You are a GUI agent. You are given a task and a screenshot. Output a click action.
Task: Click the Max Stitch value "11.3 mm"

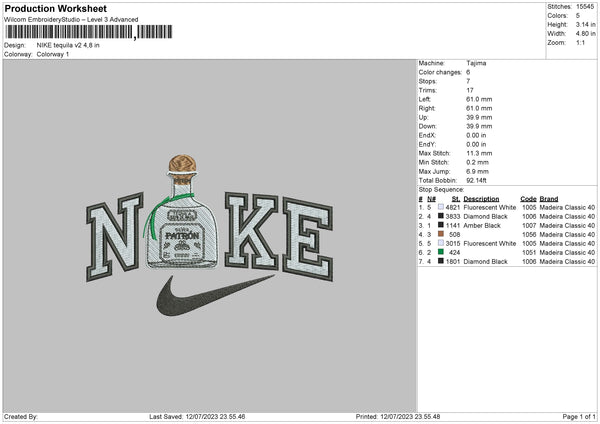tap(479, 153)
